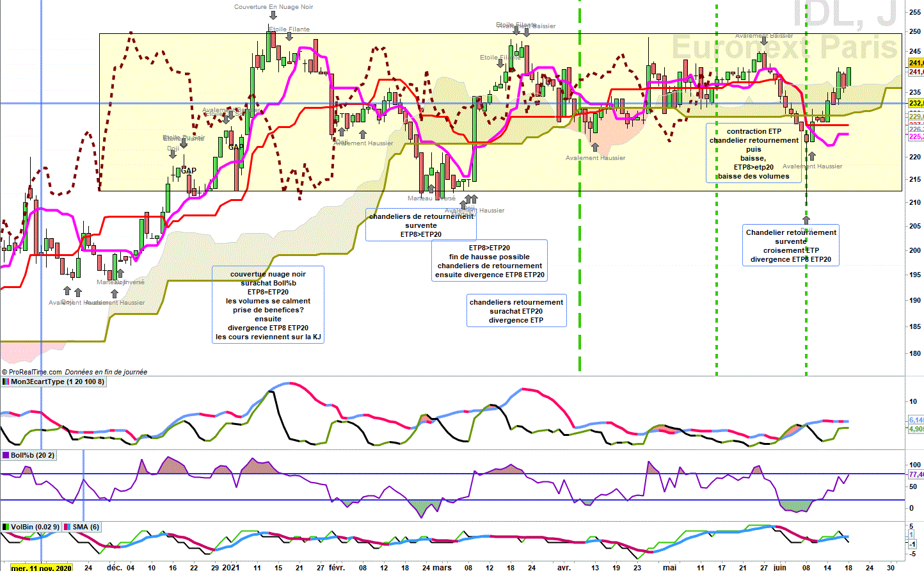Click the Mon3EcartType indicator color icon
The image size is (924, 571).
pos(6,382)
